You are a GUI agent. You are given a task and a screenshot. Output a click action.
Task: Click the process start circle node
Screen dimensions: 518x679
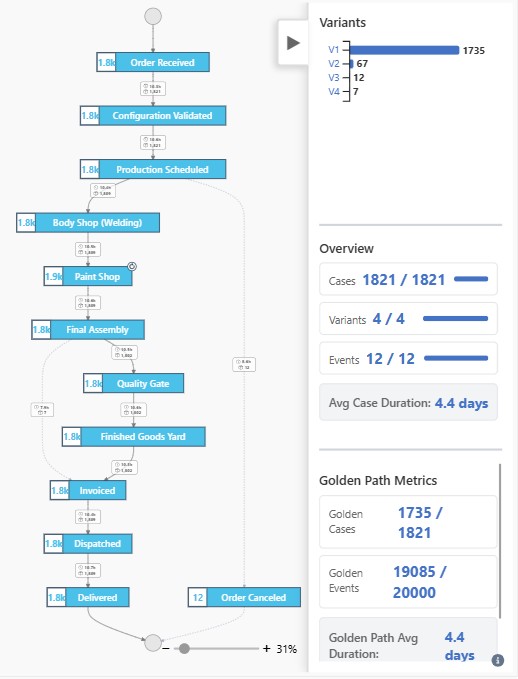tap(153, 16)
